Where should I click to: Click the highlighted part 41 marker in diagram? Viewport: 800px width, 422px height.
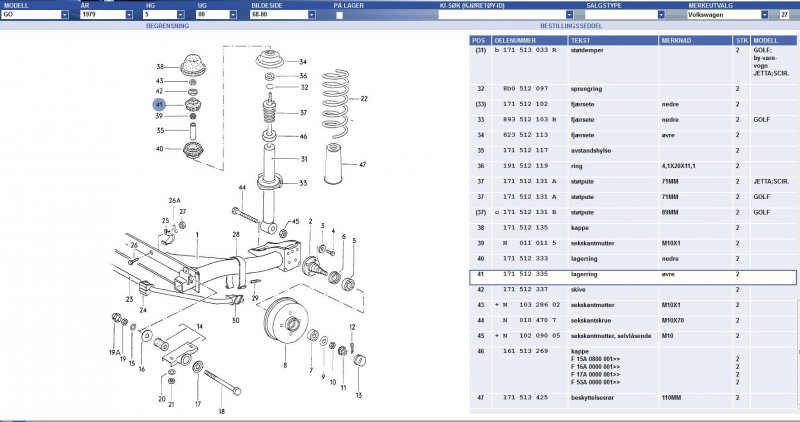click(159, 104)
